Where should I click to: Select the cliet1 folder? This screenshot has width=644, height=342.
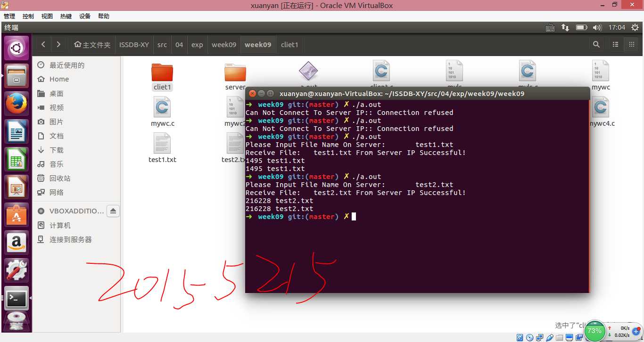tap(162, 76)
